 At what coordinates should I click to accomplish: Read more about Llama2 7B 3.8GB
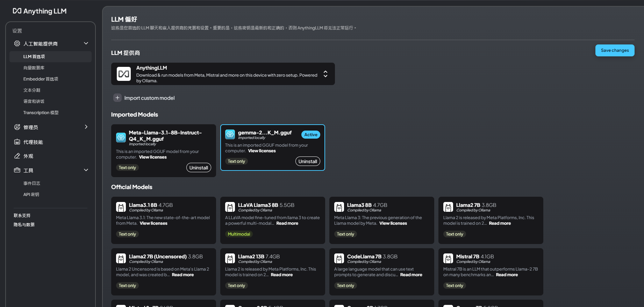click(x=500, y=223)
